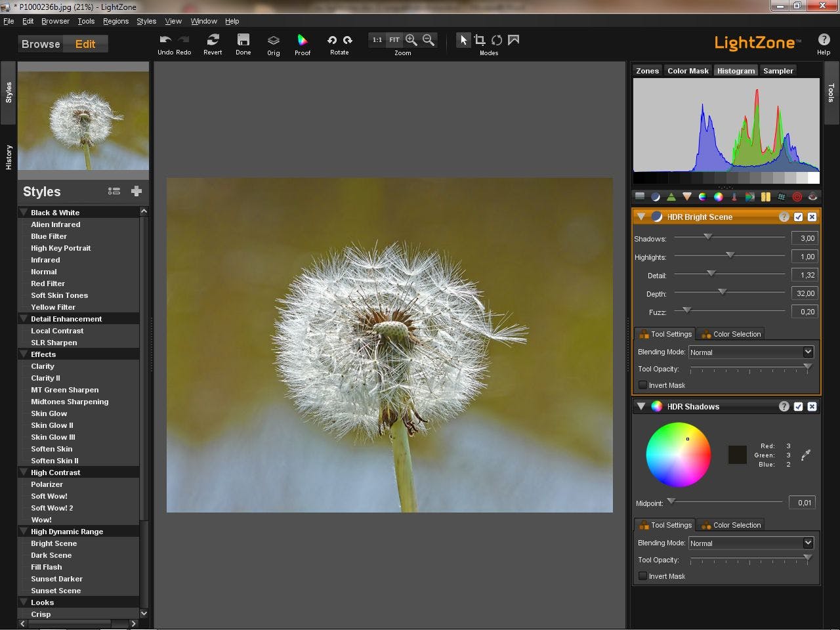
Task: Enable Invert Mask in HDR Bright Scene
Action: (x=643, y=385)
